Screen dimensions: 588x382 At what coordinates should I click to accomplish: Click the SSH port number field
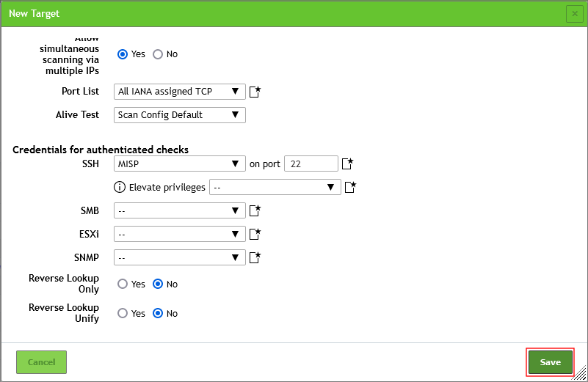[311, 164]
